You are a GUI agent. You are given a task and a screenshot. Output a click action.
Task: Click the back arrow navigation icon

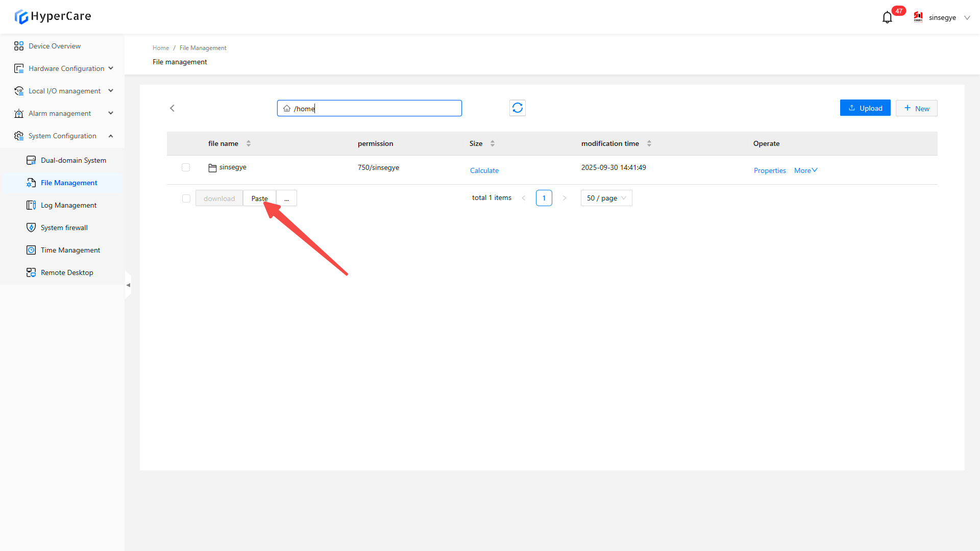click(172, 108)
